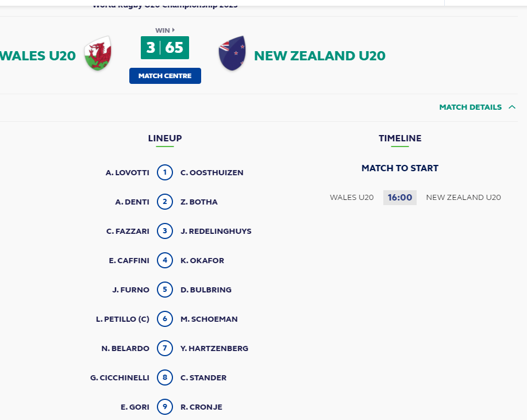Click the position 5 circle icon

[x=165, y=290]
